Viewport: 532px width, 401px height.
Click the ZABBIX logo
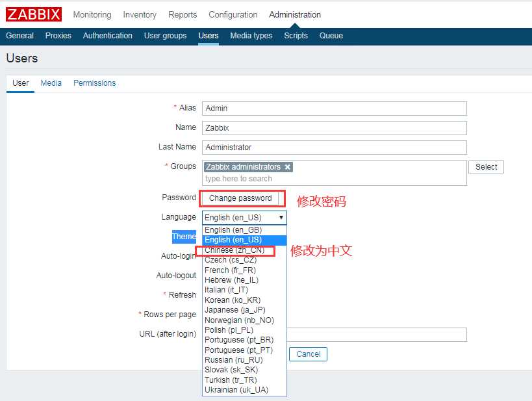pyautogui.click(x=34, y=14)
